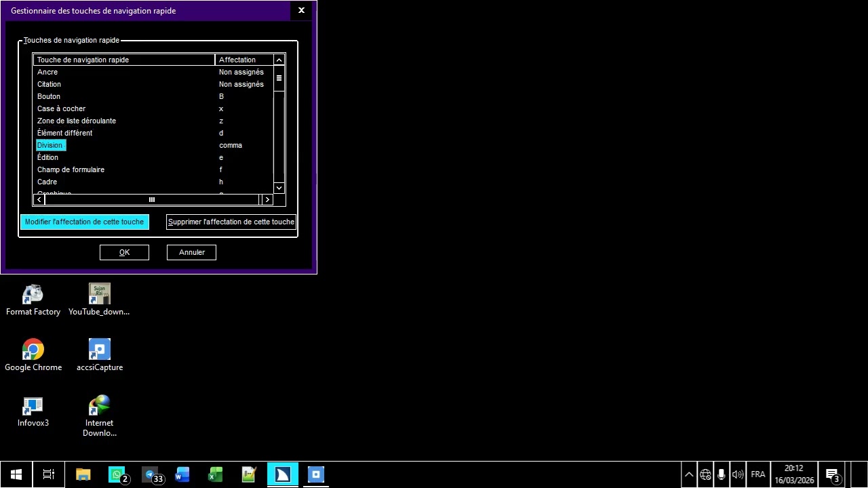The width and height of the screenshot is (868, 488).
Task: Open Infovox3 desktop shortcut
Action: pos(33,411)
